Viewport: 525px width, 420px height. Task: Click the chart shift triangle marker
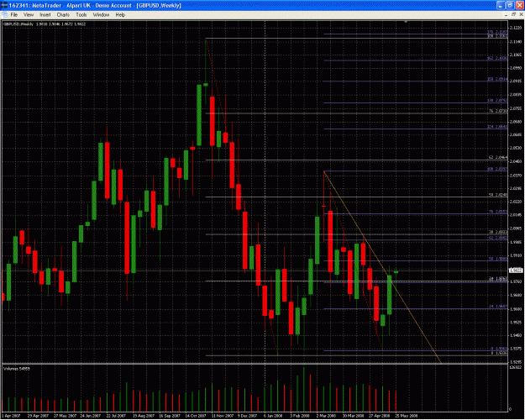coord(406,22)
